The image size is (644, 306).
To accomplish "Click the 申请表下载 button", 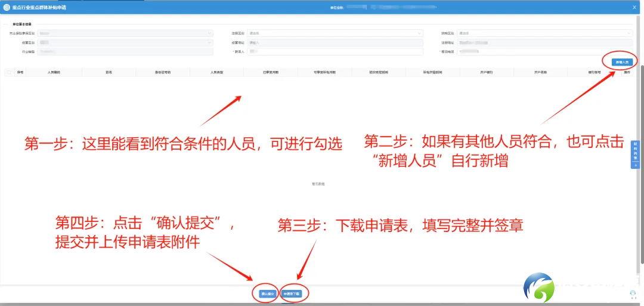I will click(292, 293).
